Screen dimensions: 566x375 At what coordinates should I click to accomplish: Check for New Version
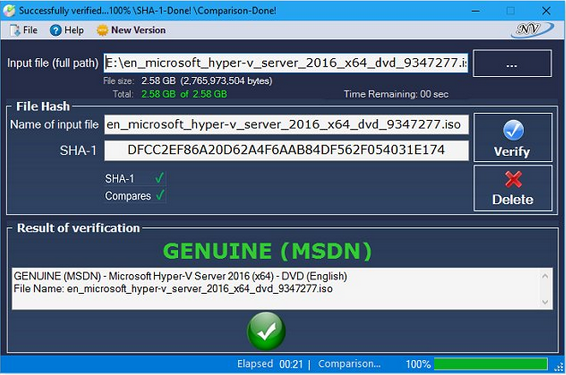pyautogui.click(x=131, y=30)
